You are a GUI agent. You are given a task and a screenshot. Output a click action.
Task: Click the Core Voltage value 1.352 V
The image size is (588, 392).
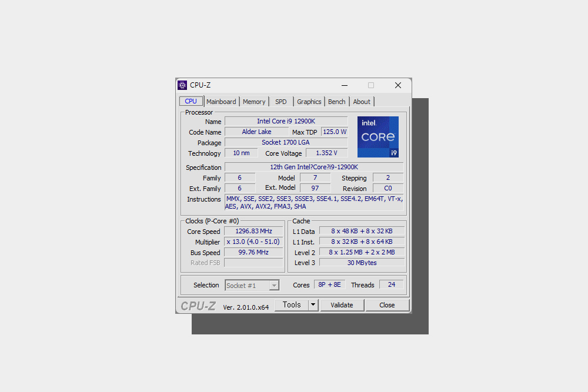(x=326, y=153)
